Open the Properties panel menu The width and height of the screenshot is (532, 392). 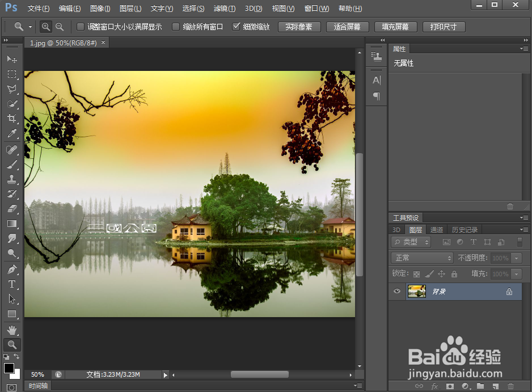click(524, 49)
